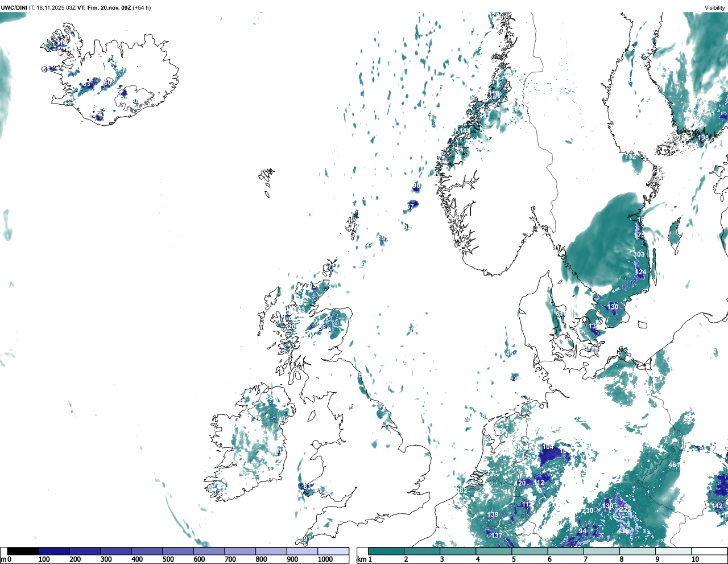Click the dark teal 1–2 km legend swatch
Viewport: 728px width, 564px height.
(386, 551)
